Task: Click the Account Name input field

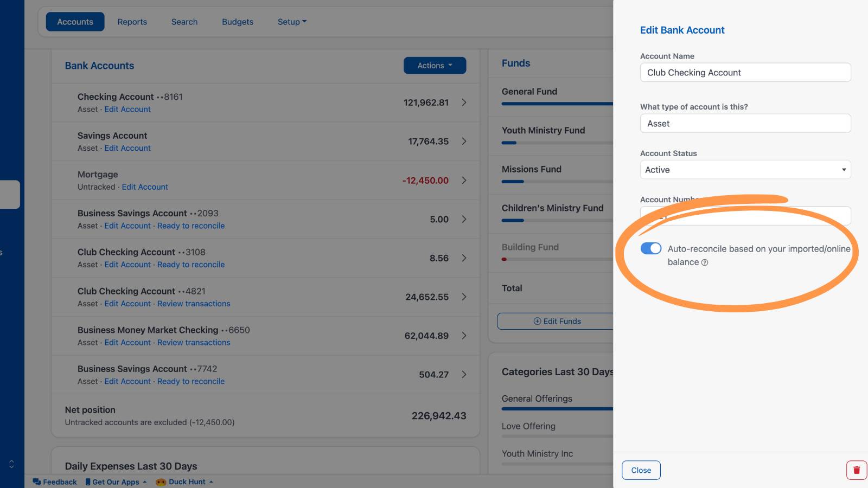Action: 745,73
